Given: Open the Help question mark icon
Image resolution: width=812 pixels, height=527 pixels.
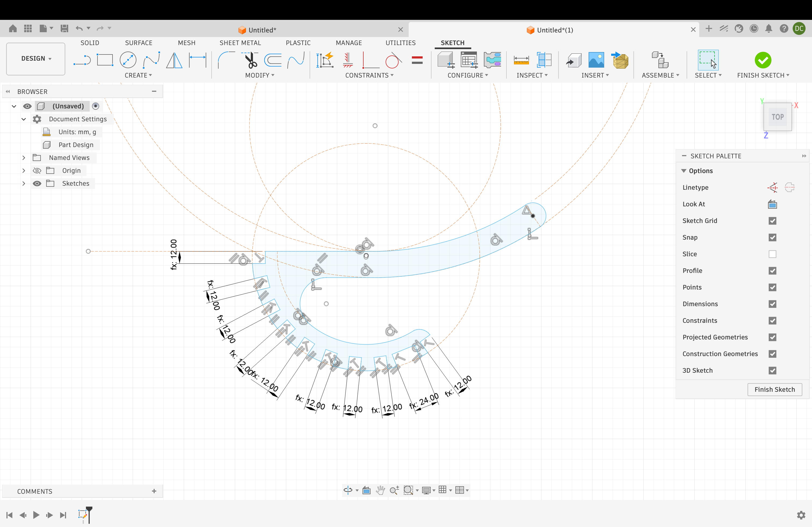Looking at the screenshot, I should (784, 29).
